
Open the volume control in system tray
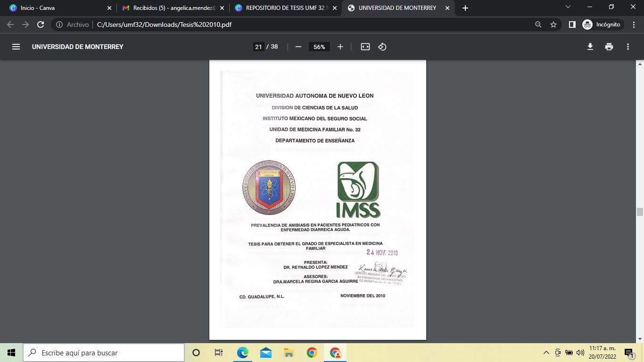[580, 353]
